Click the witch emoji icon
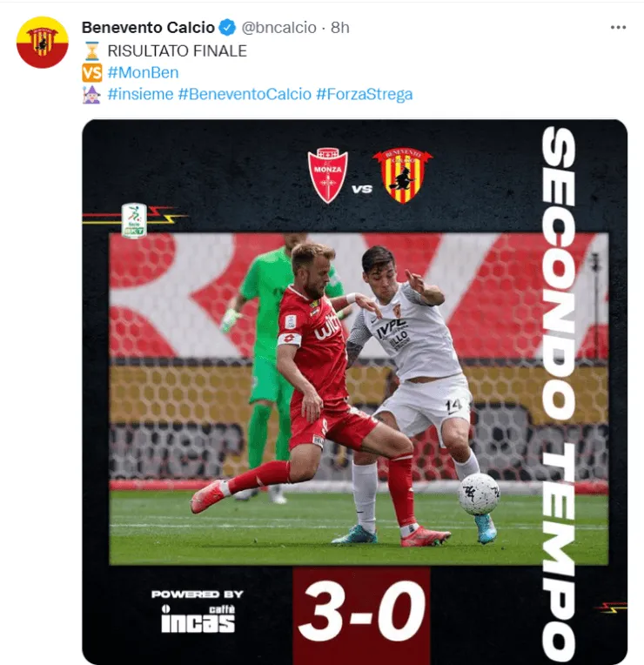Screen dimensions: 644x665 pos(91,95)
